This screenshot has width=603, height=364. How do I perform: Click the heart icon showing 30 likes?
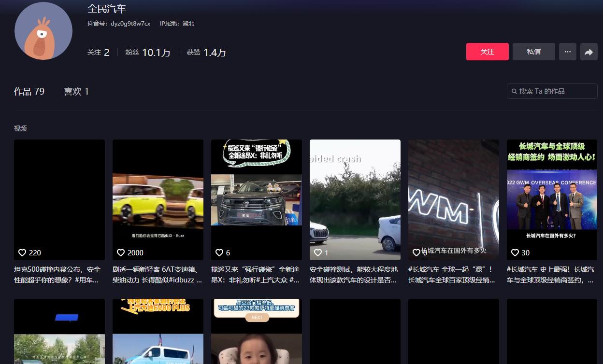click(x=515, y=252)
